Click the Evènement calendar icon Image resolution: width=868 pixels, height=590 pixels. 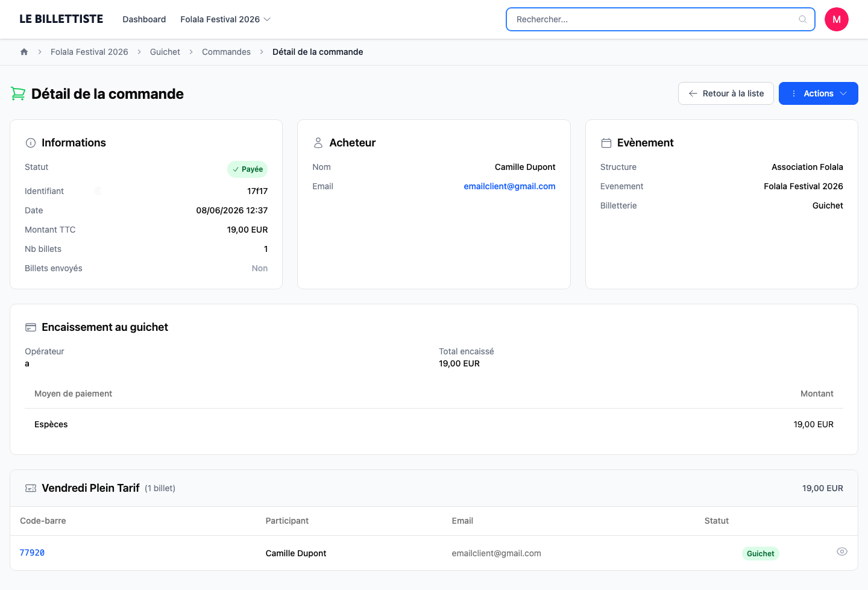coord(606,143)
